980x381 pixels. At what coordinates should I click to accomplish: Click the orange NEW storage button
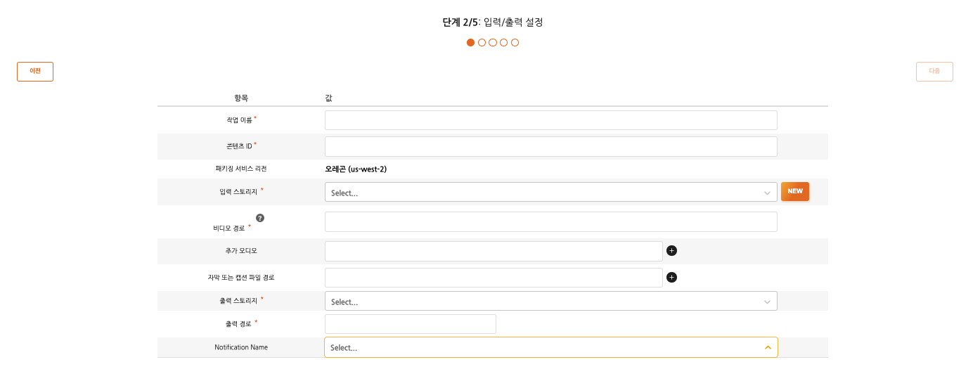pos(795,191)
